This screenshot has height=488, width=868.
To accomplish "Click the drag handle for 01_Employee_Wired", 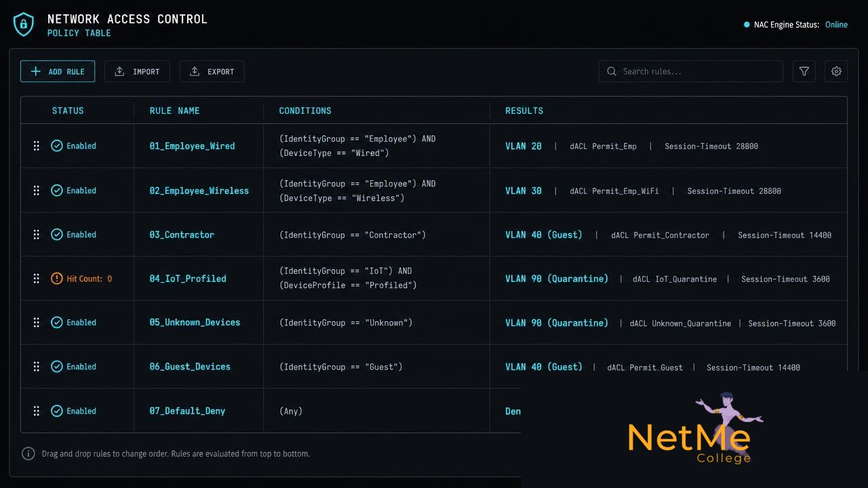I will [37, 146].
